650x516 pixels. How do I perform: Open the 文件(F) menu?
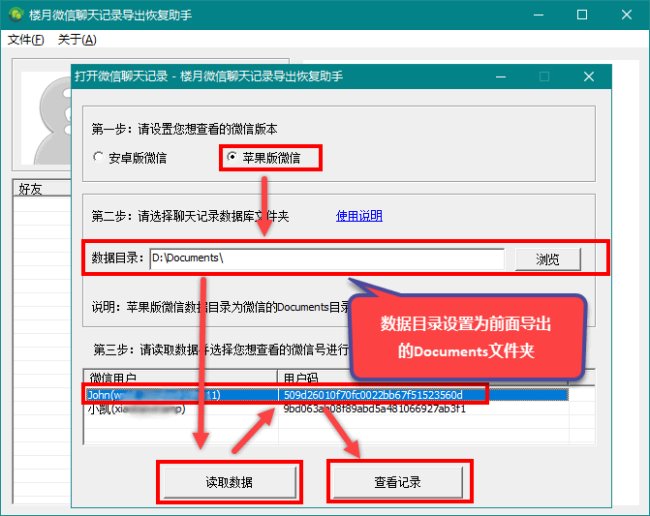click(26, 40)
